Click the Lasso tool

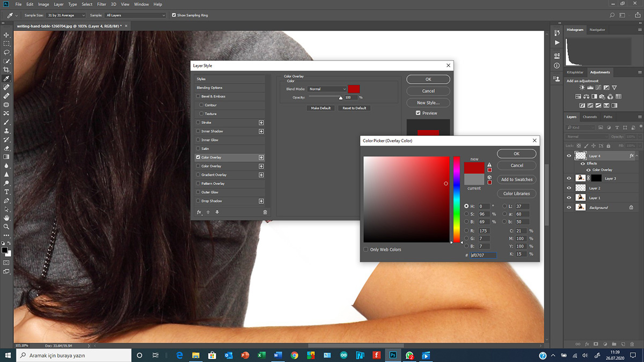pyautogui.click(x=6, y=53)
